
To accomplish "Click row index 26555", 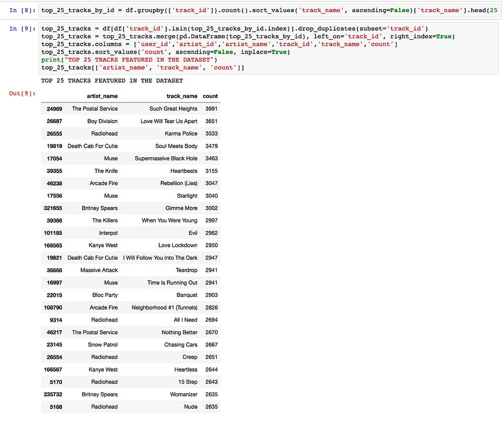I will click(x=54, y=134).
